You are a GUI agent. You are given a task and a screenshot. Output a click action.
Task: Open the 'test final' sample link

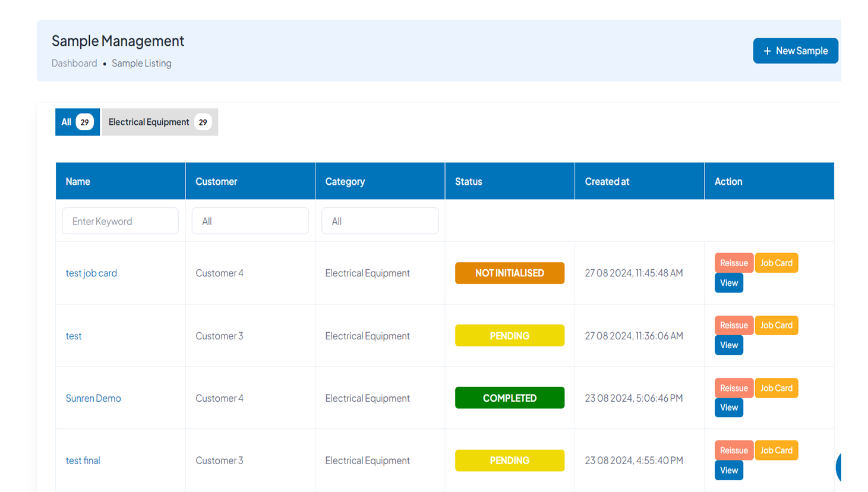83,461
